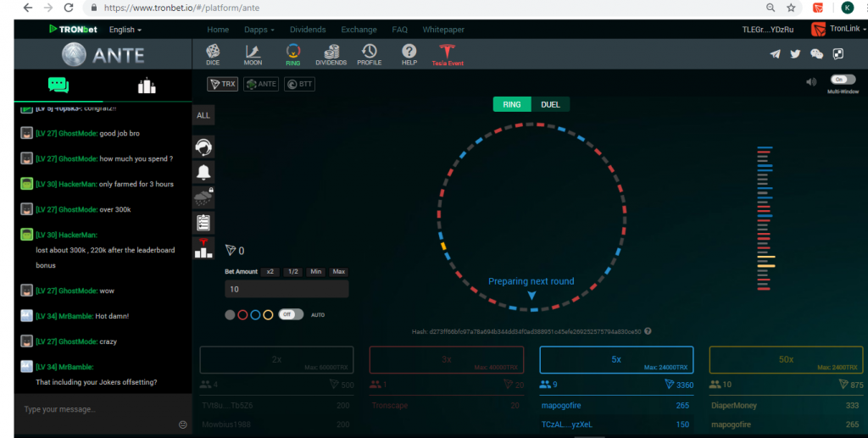The height and width of the screenshot is (438, 868).
Task: Show ALL chat channels
Action: [x=203, y=115]
